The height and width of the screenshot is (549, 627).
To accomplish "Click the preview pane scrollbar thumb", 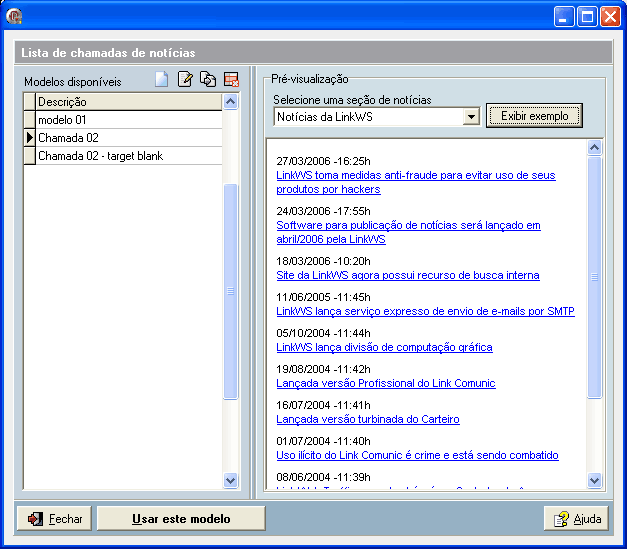I will pyautogui.click(x=595, y=277).
